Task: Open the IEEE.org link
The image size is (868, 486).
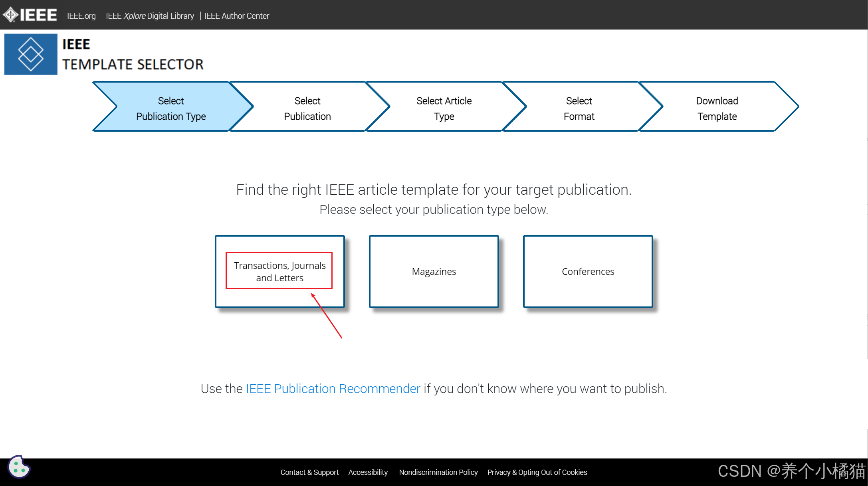Action: coord(81,16)
